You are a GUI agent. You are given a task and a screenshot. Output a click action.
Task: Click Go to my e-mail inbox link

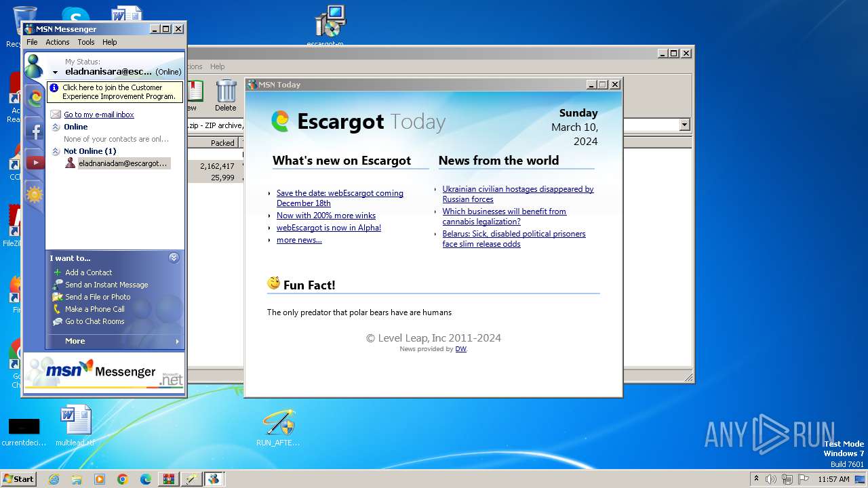[99, 115]
